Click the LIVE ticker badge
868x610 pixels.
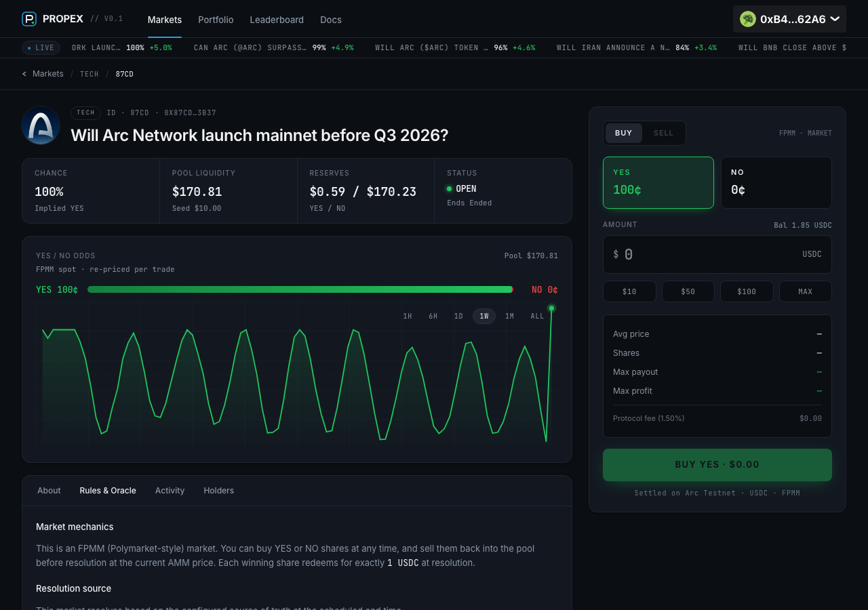click(x=41, y=48)
